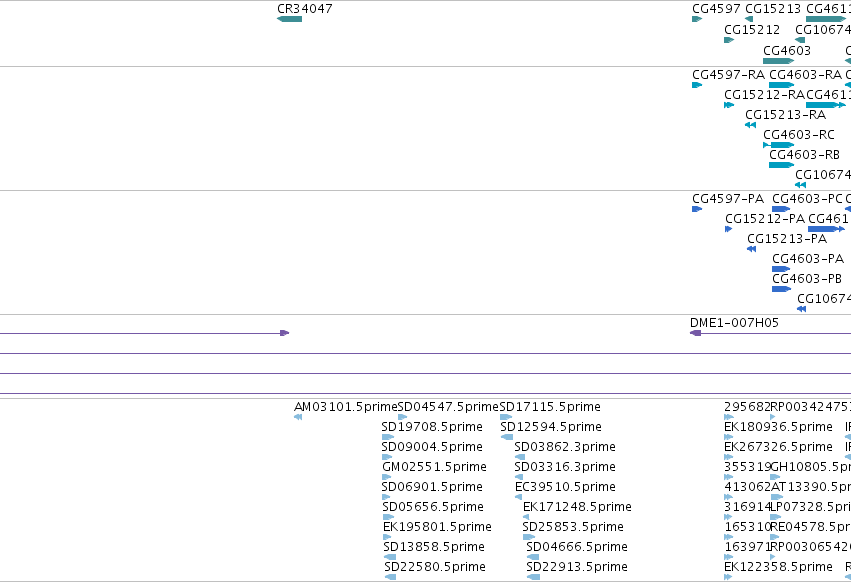Select transcript CG4603-RC
Screen dimensions: 851x582
(x=778, y=145)
